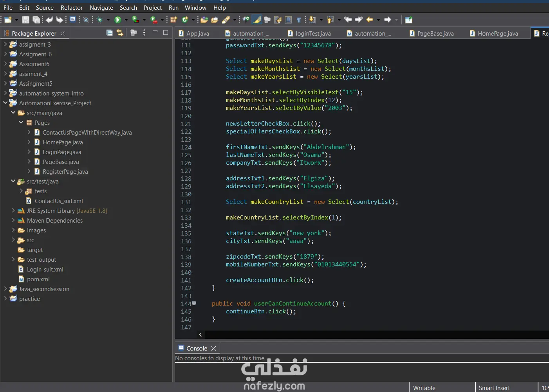Click the Debug bug icon
This screenshot has width=549, height=392.
(99, 20)
